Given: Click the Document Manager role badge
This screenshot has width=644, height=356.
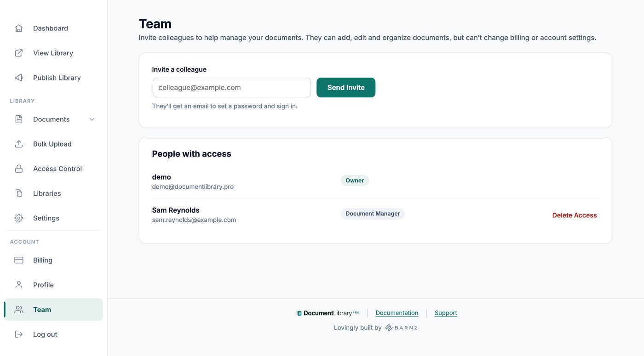Looking at the screenshot, I should click(373, 214).
